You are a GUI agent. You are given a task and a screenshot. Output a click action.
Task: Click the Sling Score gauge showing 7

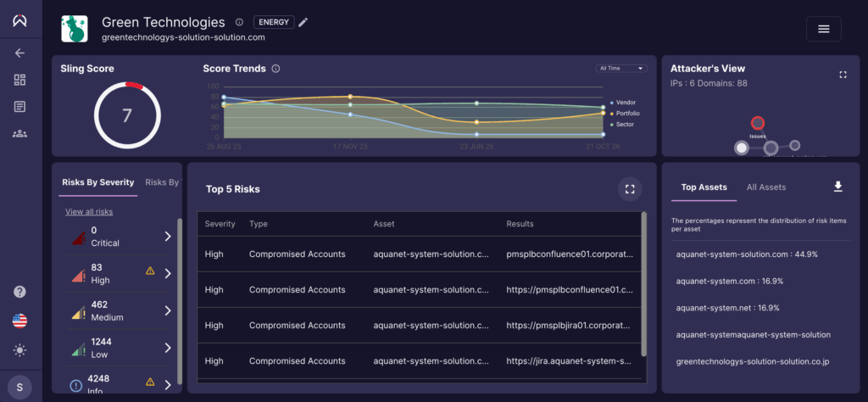tap(127, 115)
